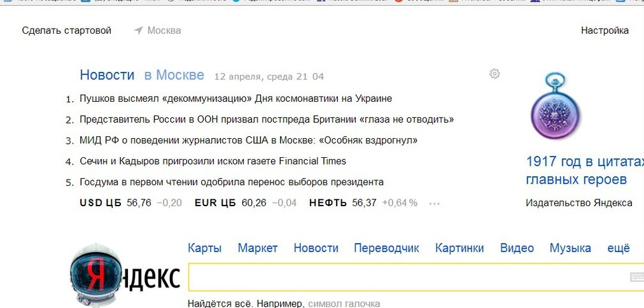Click 'Сделать стартовой' link
Screen dimensions: 644x308
click(67, 31)
